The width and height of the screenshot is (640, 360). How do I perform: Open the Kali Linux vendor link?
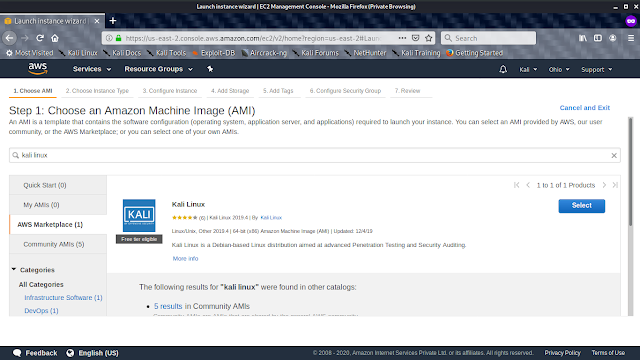click(271, 218)
